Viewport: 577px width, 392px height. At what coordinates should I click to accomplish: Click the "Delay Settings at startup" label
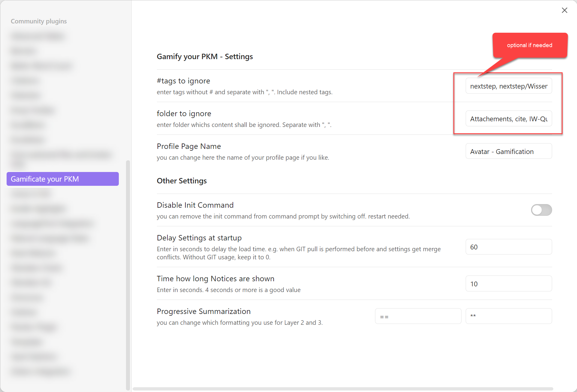pyautogui.click(x=199, y=237)
